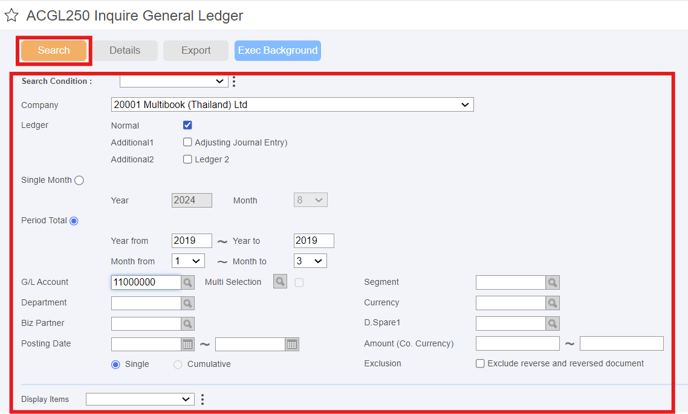Uncheck the Normal ledger checkbox
Viewport: 688px width, 414px height.
(x=187, y=125)
